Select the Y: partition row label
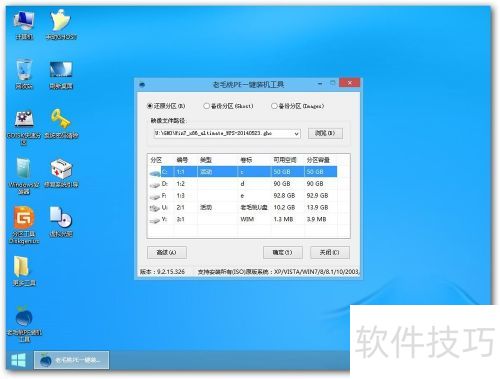Screen dimensions: 500x379 click(x=164, y=219)
